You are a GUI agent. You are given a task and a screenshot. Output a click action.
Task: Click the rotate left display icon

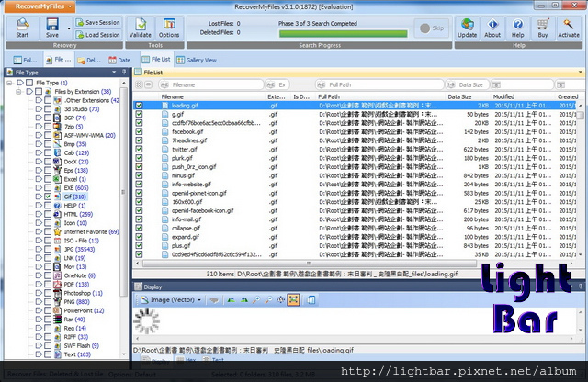(231, 300)
